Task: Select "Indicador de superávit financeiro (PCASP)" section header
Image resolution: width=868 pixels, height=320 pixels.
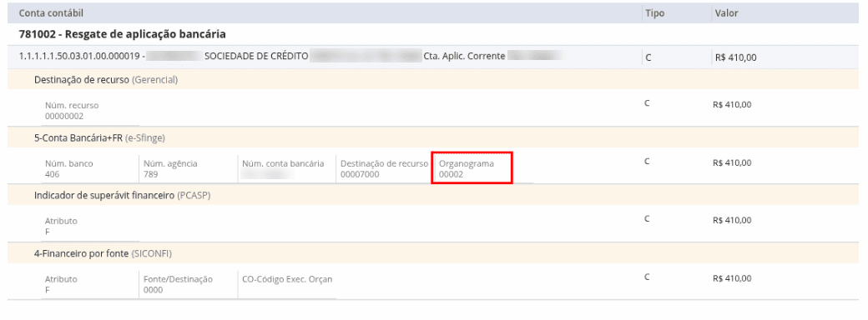Action: (123, 196)
